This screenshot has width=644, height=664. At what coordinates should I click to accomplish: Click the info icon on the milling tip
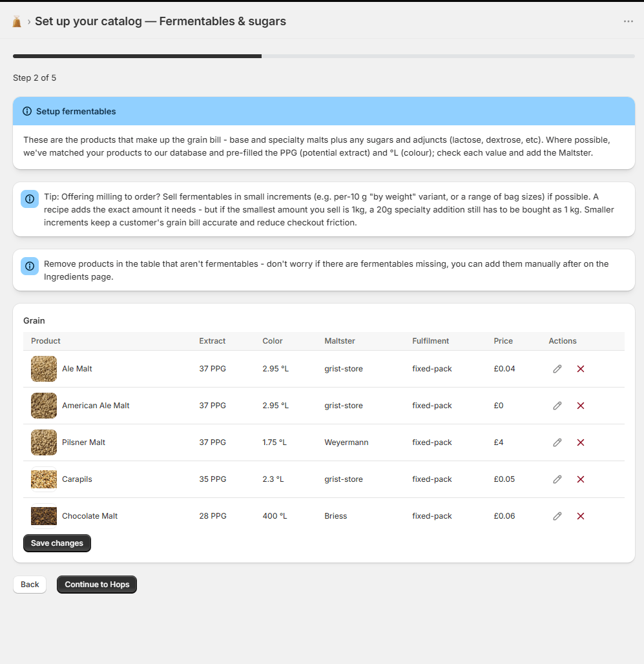coord(30,199)
